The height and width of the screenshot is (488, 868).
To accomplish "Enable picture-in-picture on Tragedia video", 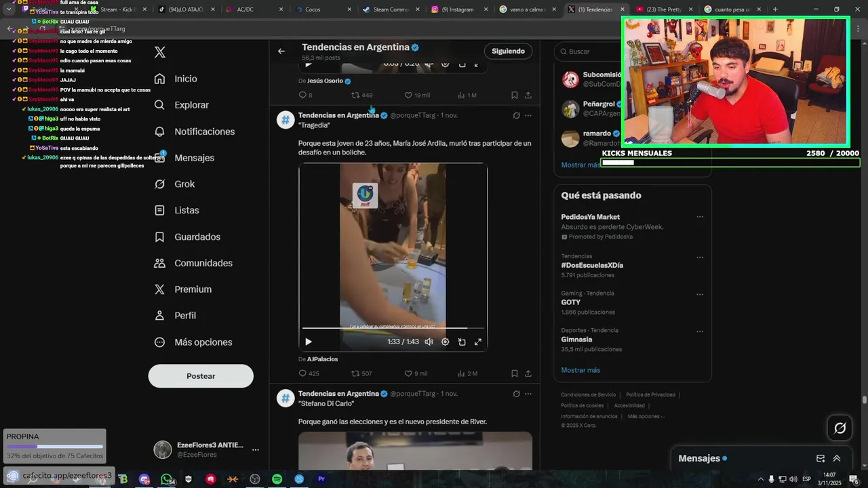I will pos(462,342).
